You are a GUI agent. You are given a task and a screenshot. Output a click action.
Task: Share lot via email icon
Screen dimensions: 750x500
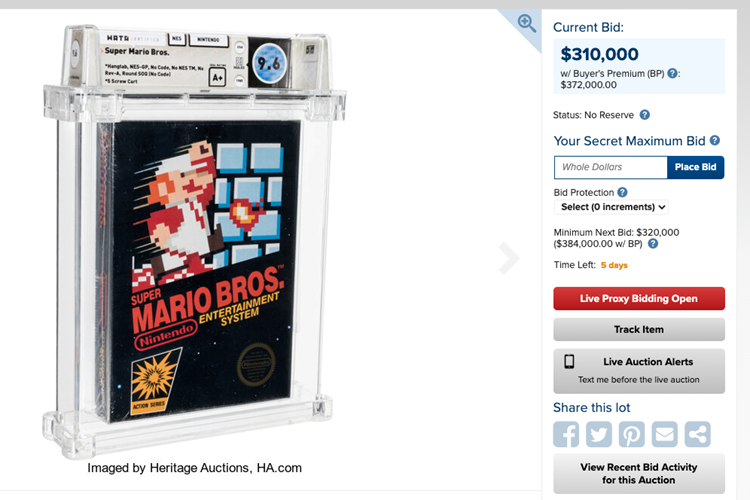coord(664,434)
